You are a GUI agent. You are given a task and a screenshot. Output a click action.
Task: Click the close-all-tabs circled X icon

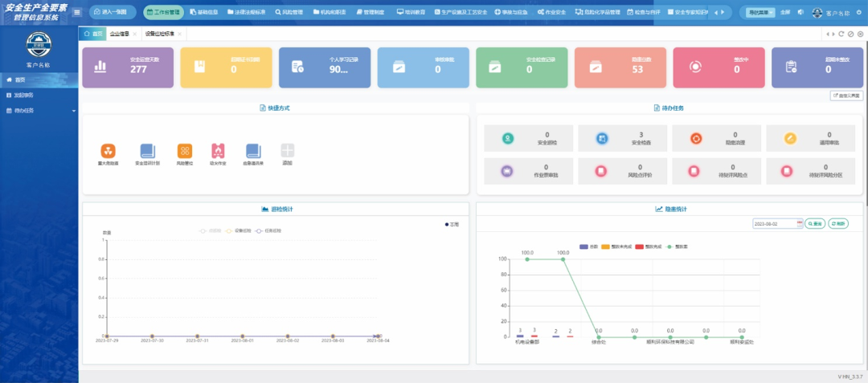click(860, 34)
